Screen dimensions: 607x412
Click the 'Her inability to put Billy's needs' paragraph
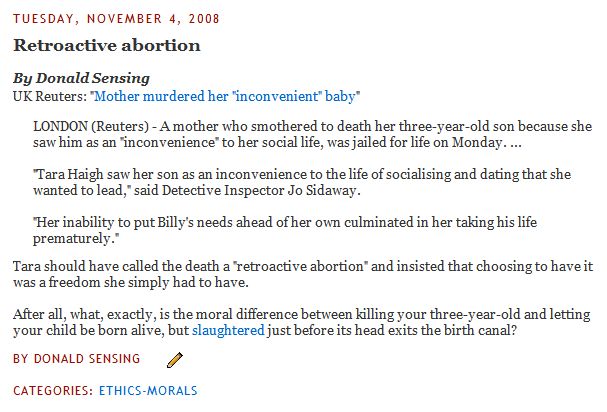285,230
